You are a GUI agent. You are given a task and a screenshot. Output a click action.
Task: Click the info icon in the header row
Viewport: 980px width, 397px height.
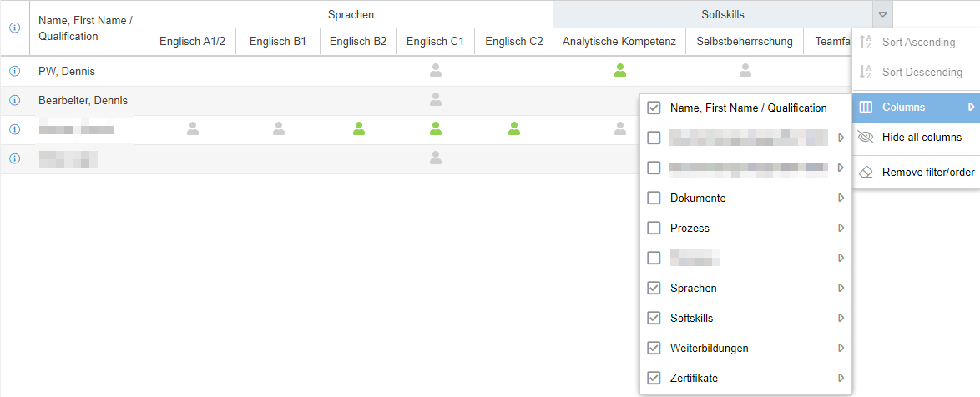(14, 28)
